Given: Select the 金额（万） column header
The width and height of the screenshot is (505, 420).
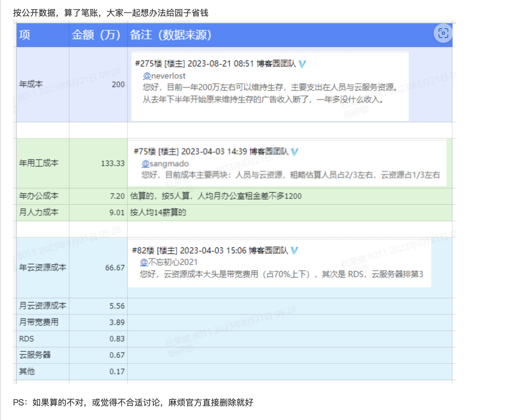Looking at the screenshot, I should (96, 35).
